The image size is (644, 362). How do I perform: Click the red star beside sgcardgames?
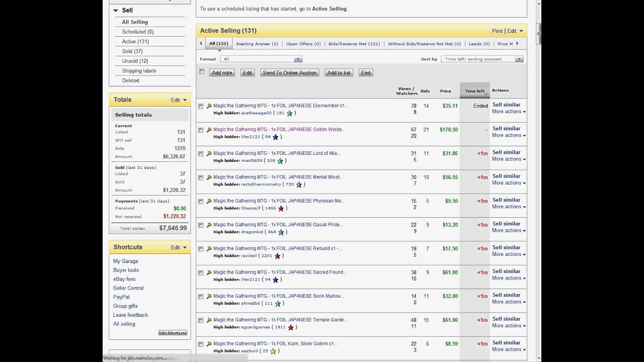coord(290,327)
